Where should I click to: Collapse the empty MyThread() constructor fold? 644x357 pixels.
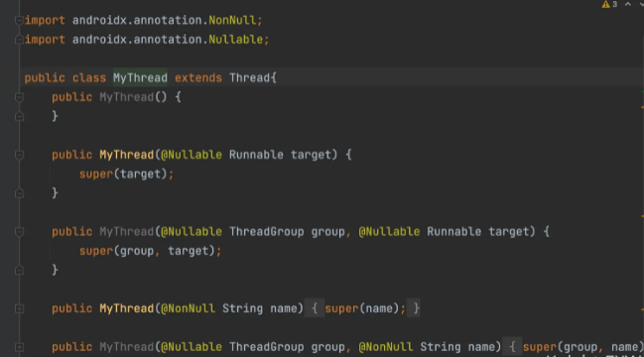[x=19, y=97]
